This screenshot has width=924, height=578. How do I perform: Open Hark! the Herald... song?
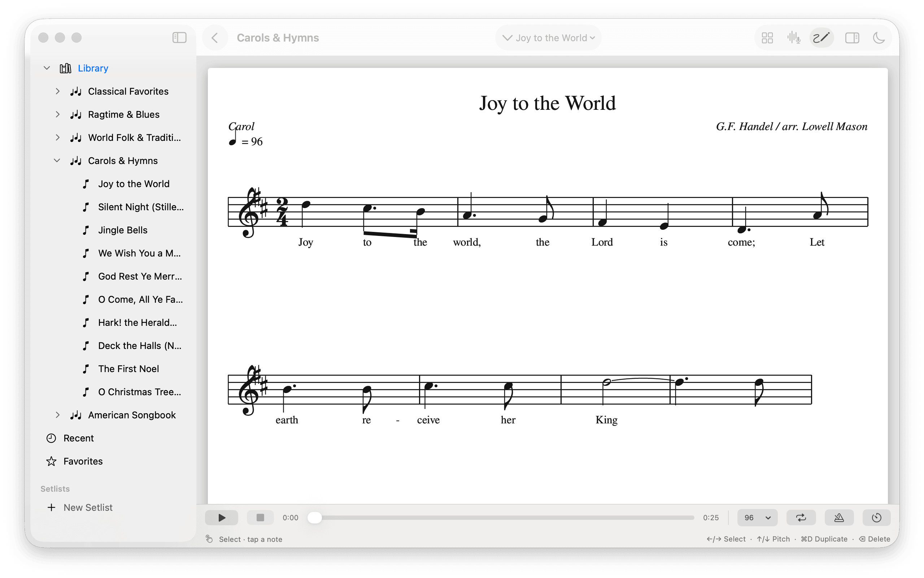pyautogui.click(x=138, y=323)
